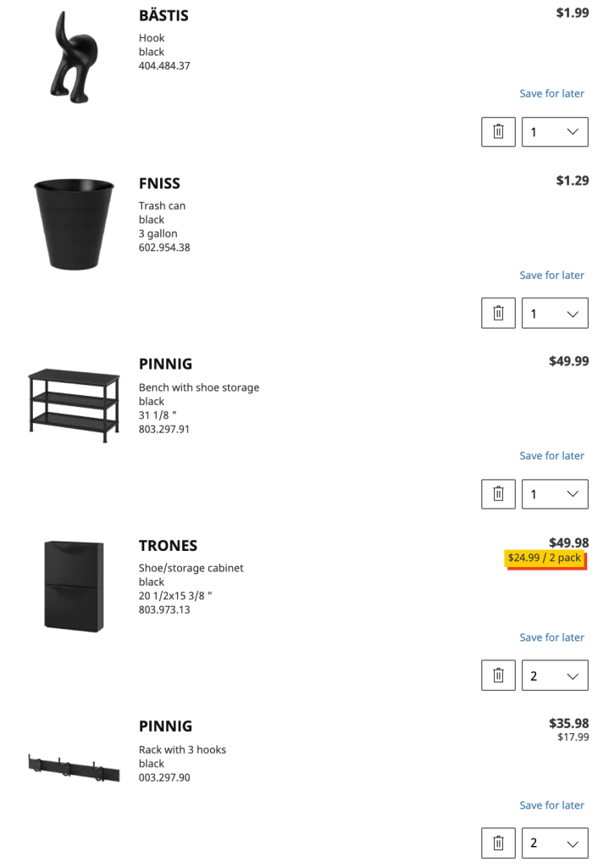This screenshot has width=598, height=868.
Task: Save PINNIG rack for later
Action: click(551, 804)
